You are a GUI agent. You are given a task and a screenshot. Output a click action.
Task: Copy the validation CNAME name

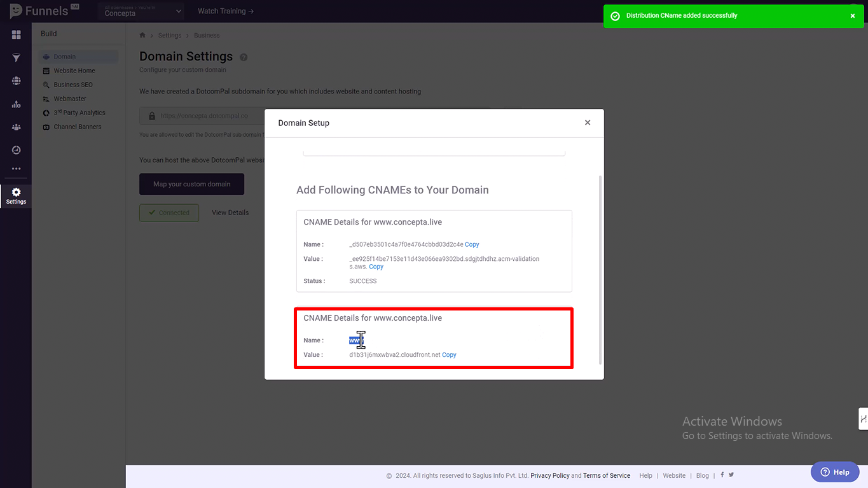coord(472,244)
